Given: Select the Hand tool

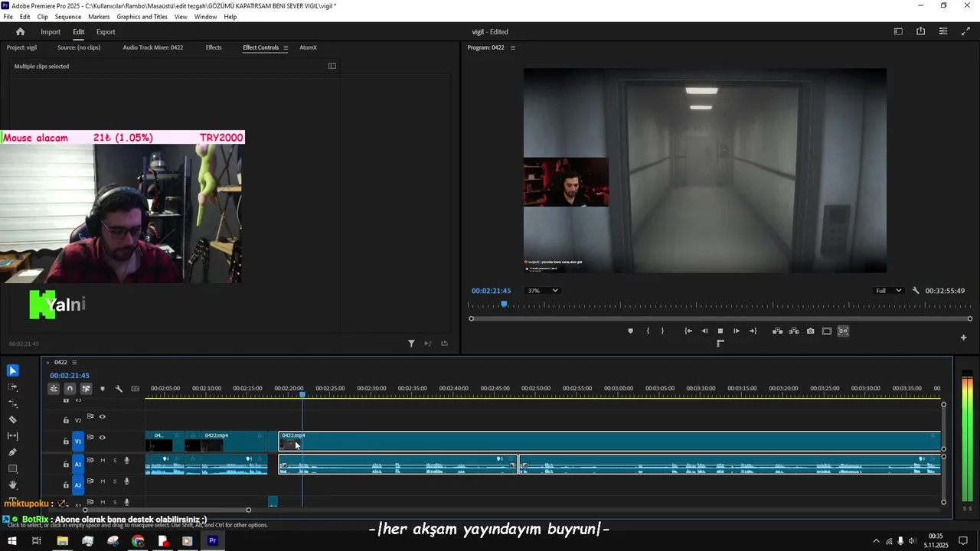Looking at the screenshot, I should [13, 484].
